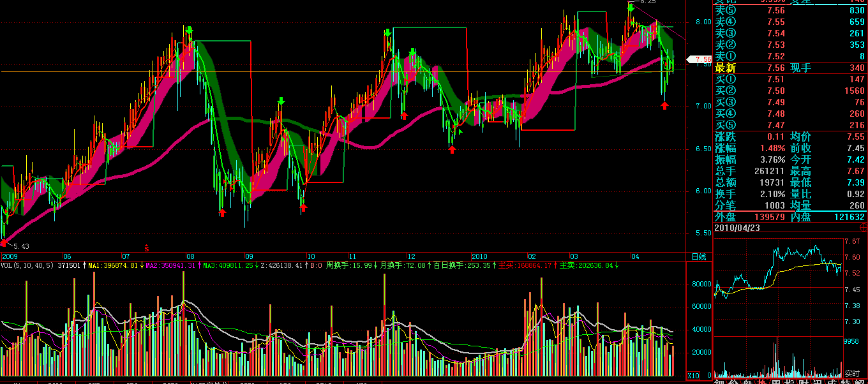
Task: Click the VOL(5,10,40,5) indicator label
Action: [27, 265]
